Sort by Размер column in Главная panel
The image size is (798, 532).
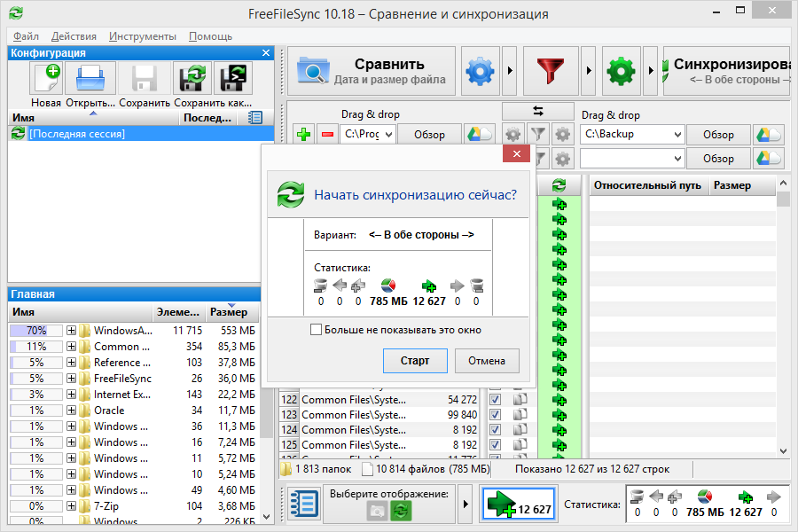tap(232, 311)
